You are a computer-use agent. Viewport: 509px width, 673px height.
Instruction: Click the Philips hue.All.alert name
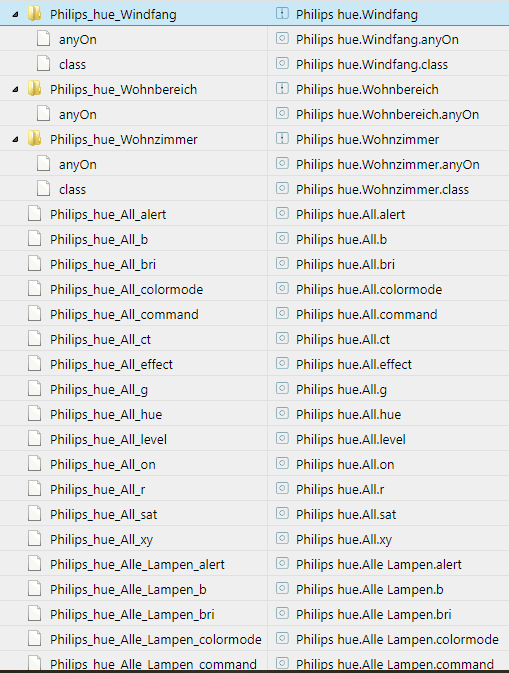pyautogui.click(x=351, y=215)
